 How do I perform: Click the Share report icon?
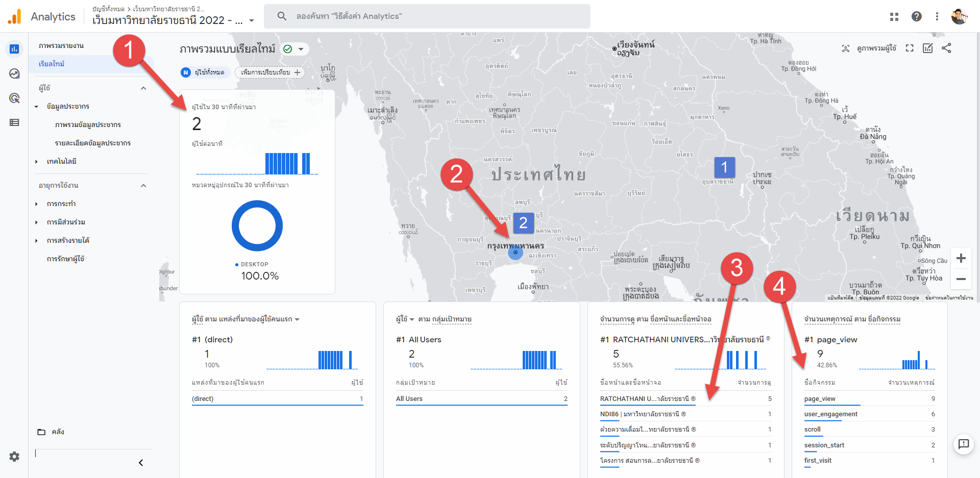(x=946, y=48)
